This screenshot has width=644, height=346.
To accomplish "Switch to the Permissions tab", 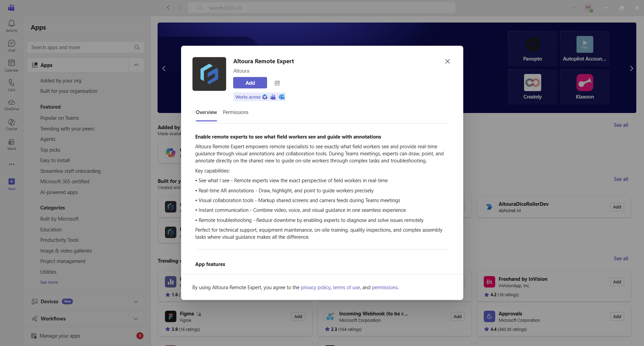I will tap(235, 112).
